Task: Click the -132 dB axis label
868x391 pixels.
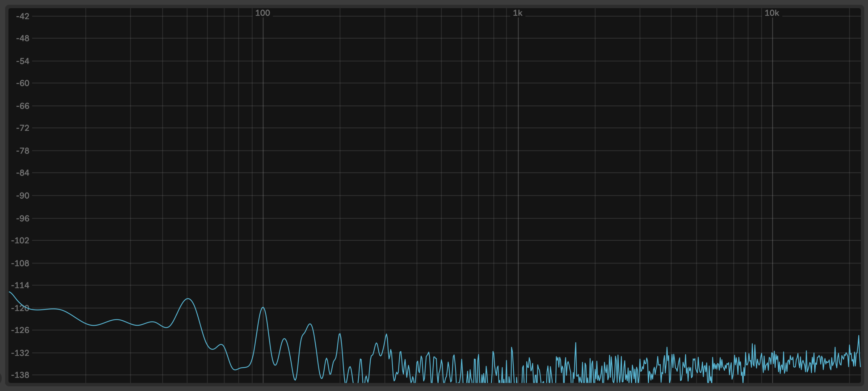Action: pyautogui.click(x=20, y=353)
